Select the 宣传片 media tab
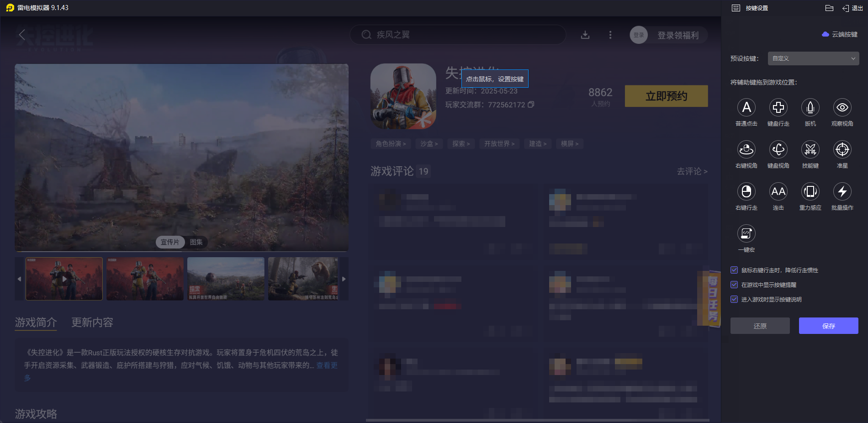The image size is (868, 423). click(170, 242)
